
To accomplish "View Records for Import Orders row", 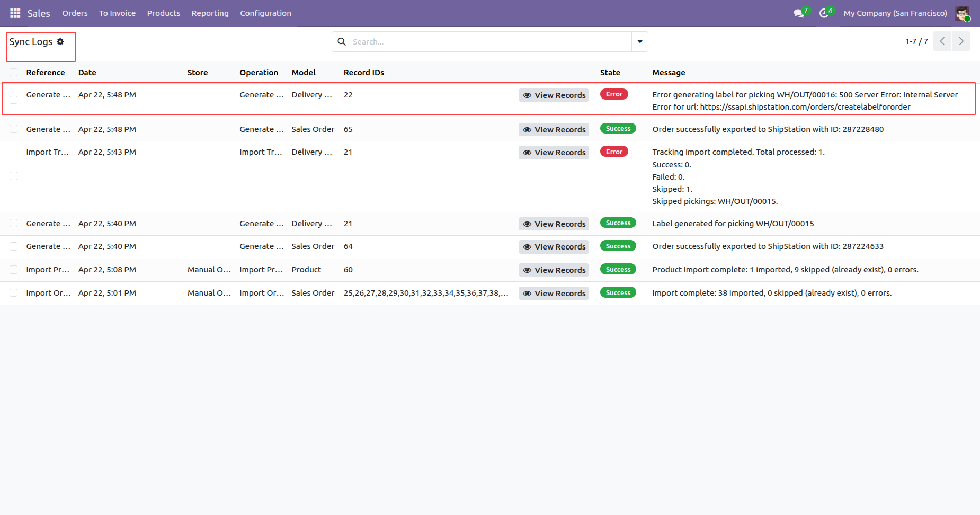I will click(554, 294).
